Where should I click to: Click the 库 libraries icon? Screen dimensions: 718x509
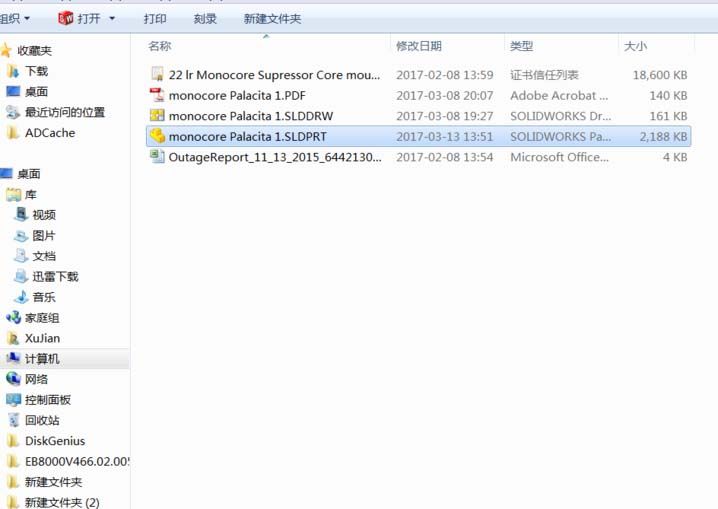pyautogui.click(x=14, y=195)
